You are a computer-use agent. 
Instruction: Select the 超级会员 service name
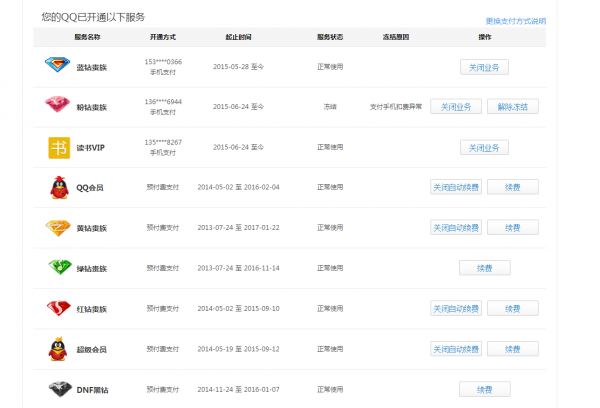pos(91,349)
